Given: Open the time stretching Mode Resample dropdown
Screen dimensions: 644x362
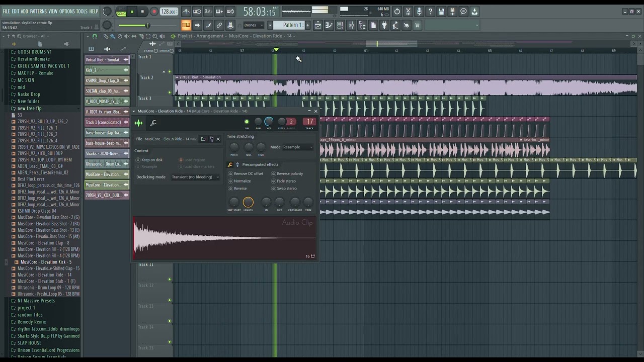Looking at the screenshot, I should tap(298, 147).
